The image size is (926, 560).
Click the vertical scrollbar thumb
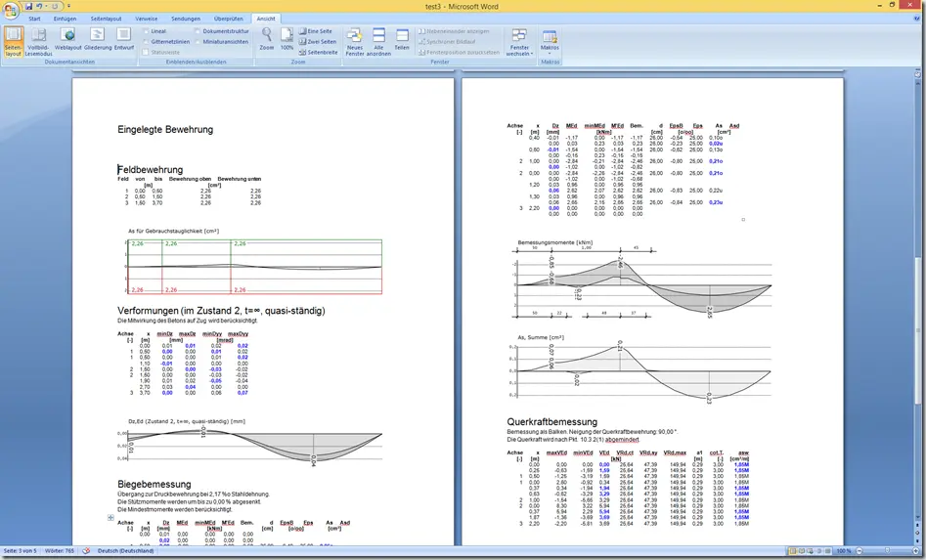pos(917,331)
